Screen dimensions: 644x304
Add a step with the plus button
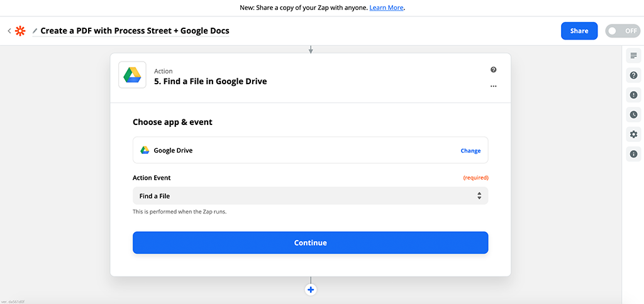coord(311,290)
